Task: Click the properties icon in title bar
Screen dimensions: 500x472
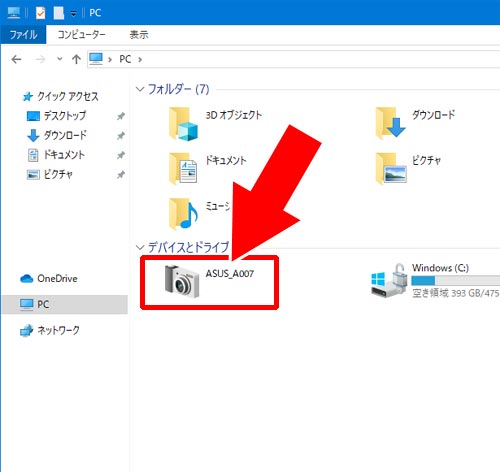Action: tap(40, 13)
